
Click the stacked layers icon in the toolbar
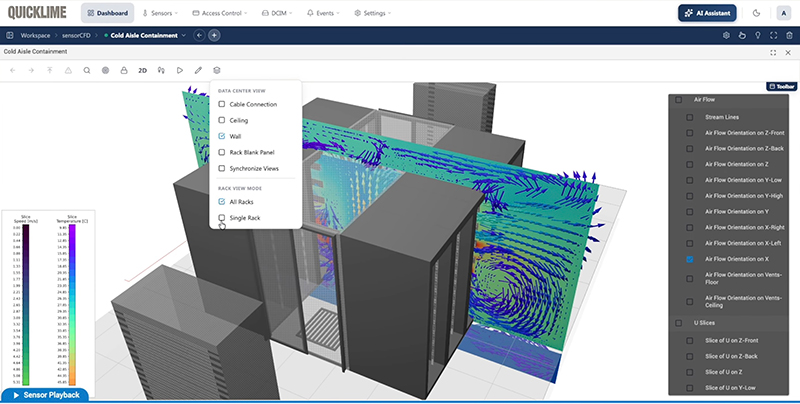[x=217, y=70]
